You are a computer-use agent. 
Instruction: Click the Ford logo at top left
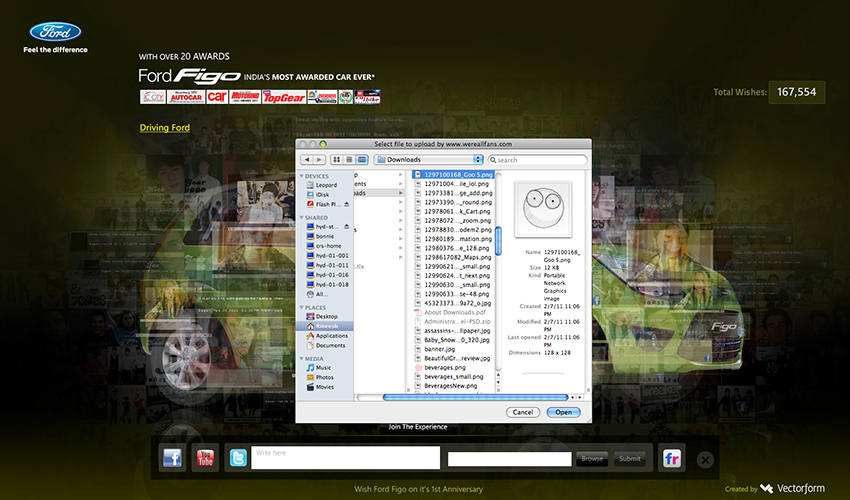click(55, 32)
